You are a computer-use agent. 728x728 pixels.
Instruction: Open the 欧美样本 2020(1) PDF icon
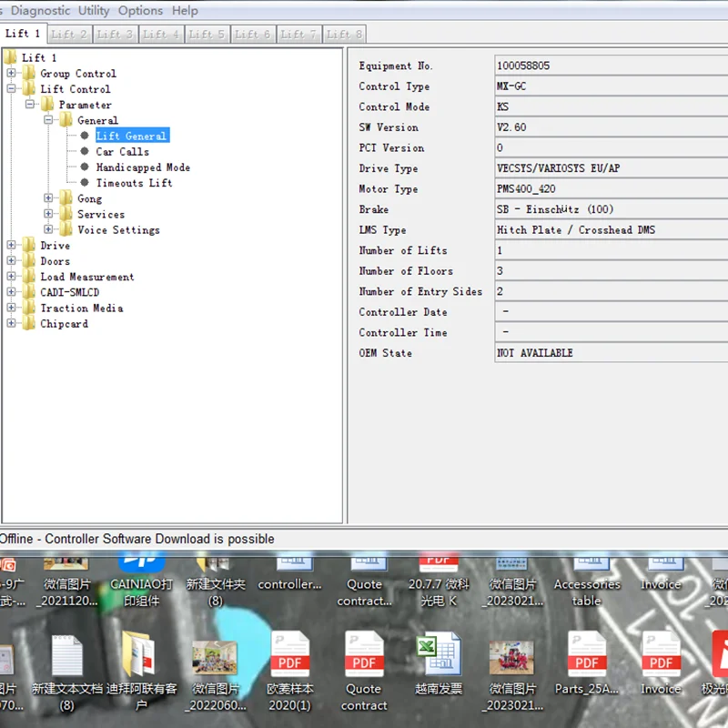(x=289, y=655)
